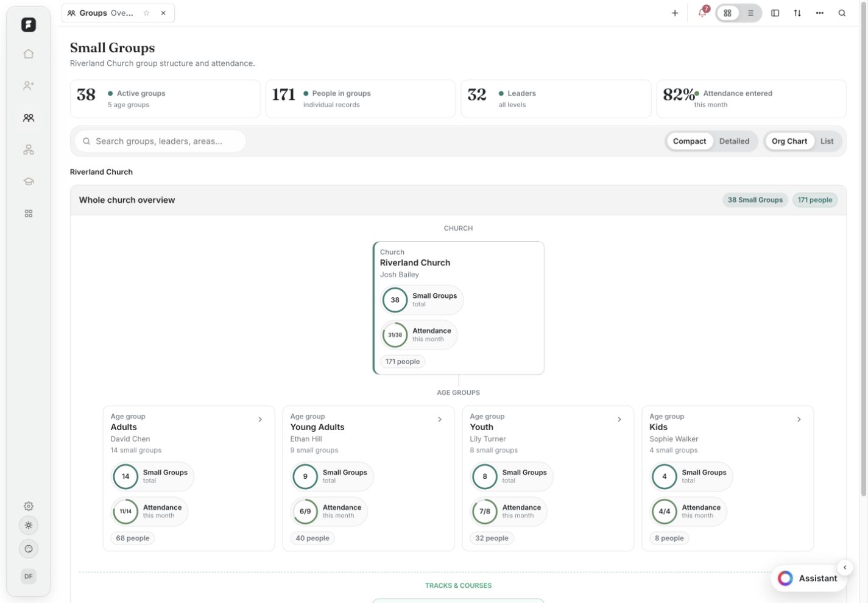Click the search magnifier in top bar
Screen dimensions: 868x603
click(842, 13)
